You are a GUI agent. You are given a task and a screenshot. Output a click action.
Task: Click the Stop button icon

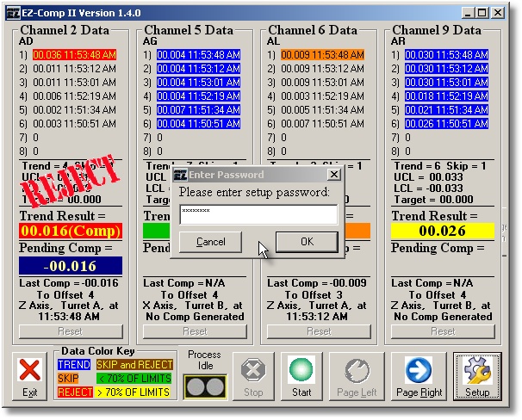pos(253,376)
